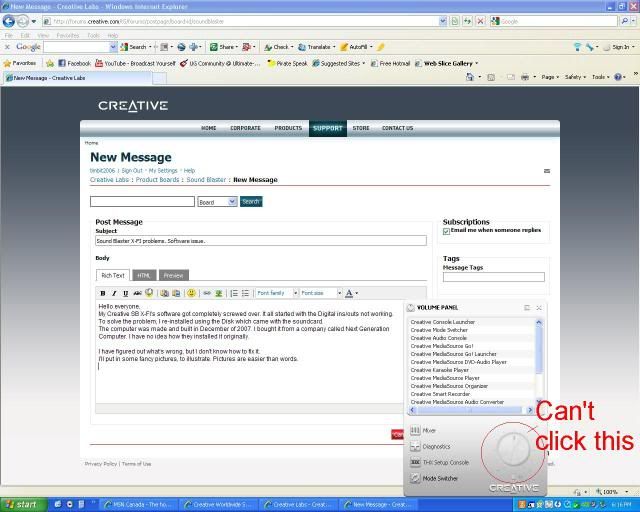640x512 pixels.
Task: Expand the address bar URL dropdown
Action: [442, 21]
